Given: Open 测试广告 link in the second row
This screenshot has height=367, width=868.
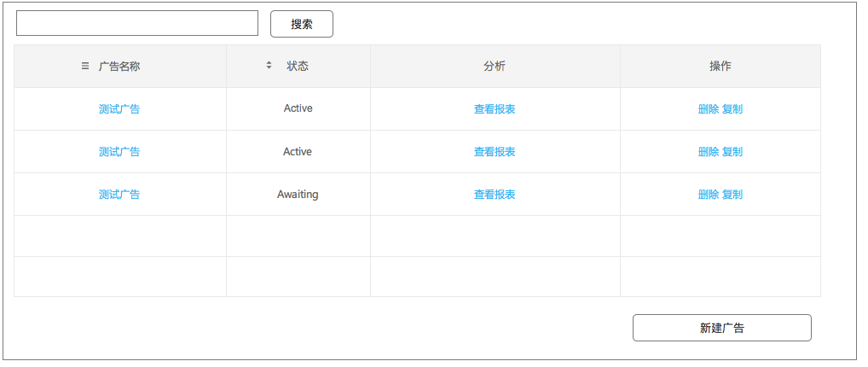Looking at the screenshot, I should coord(119,152).
